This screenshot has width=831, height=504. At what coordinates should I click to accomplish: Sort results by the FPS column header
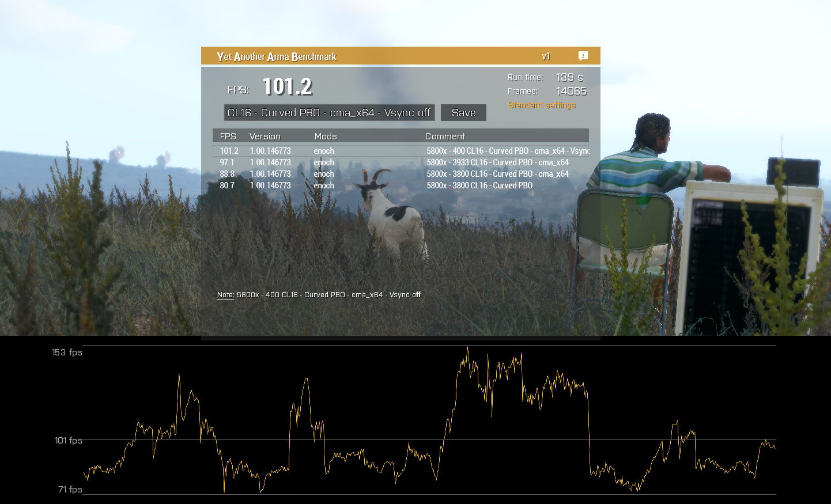(x=228, y=136)
